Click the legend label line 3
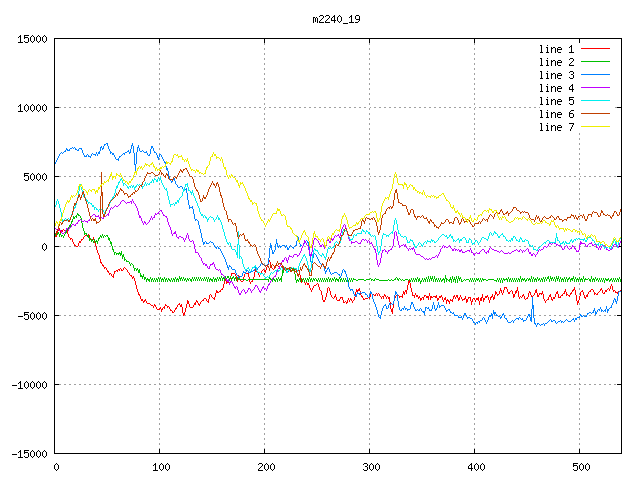The image size is (640, 480). click(x=556, y=75)
